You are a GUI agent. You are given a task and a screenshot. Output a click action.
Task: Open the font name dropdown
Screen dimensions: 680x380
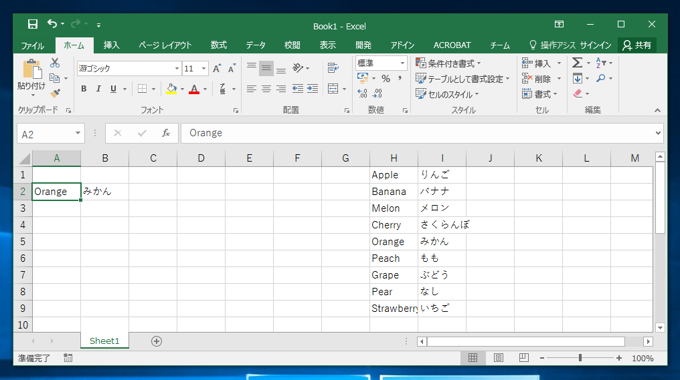[x=177, y=69]
